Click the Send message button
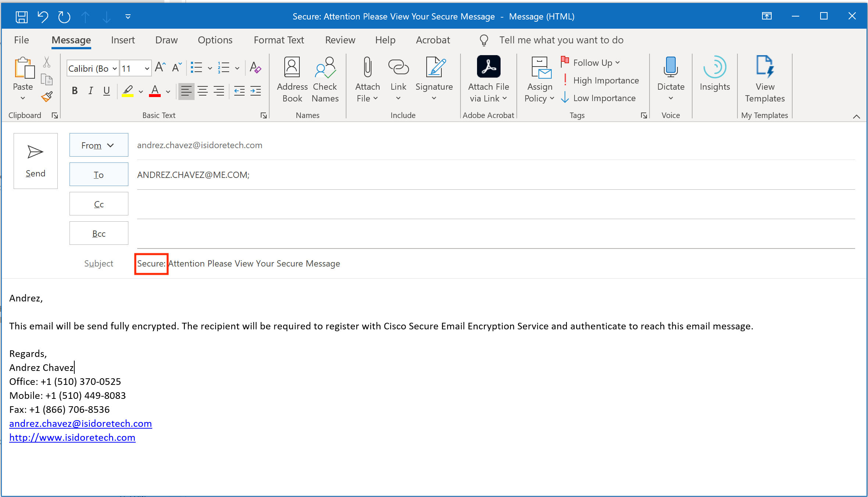Screen dimensions: 868x497 [x=35, y=161]
